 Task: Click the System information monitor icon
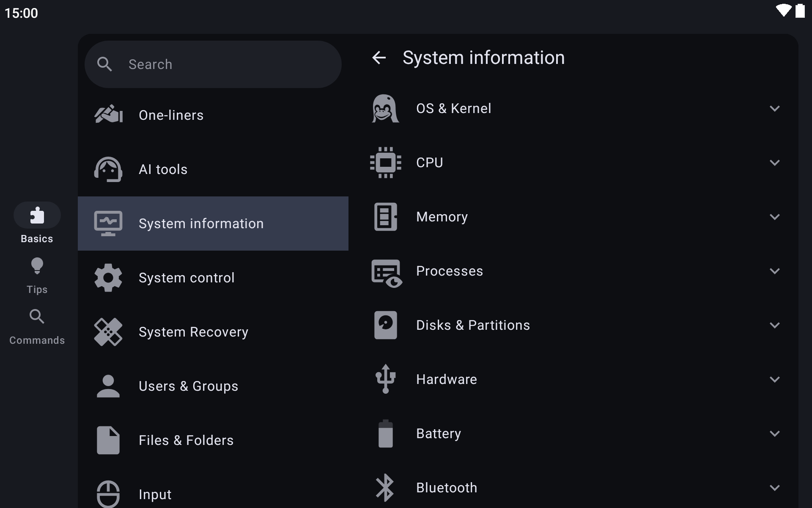pyautogui.click(x=108, y=224)
